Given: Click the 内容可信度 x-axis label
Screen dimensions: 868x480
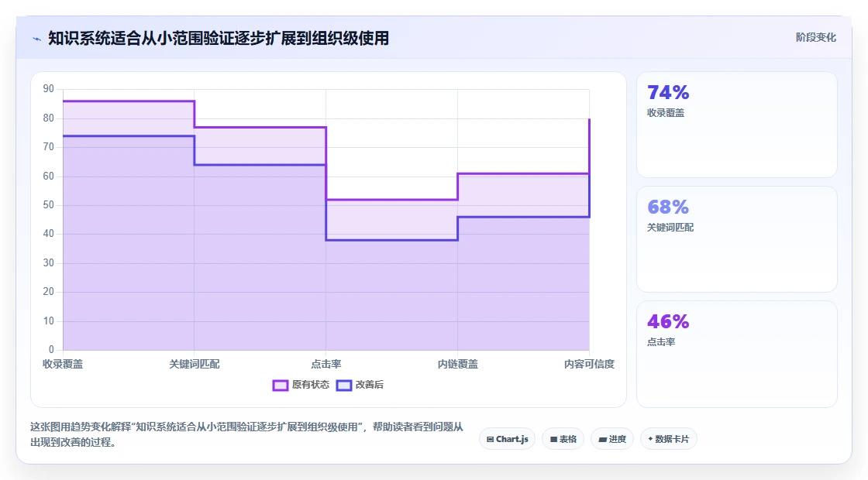Looking at the screenshot, I should (589, 364).
